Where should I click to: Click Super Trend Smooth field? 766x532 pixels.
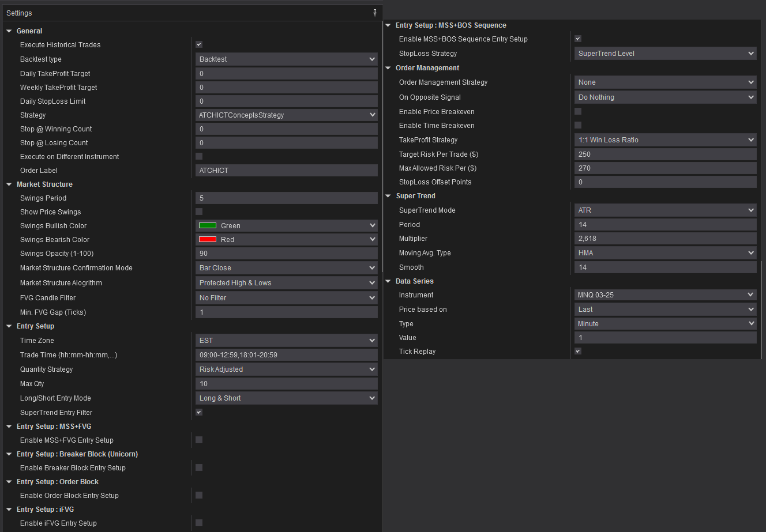point(666,267)
